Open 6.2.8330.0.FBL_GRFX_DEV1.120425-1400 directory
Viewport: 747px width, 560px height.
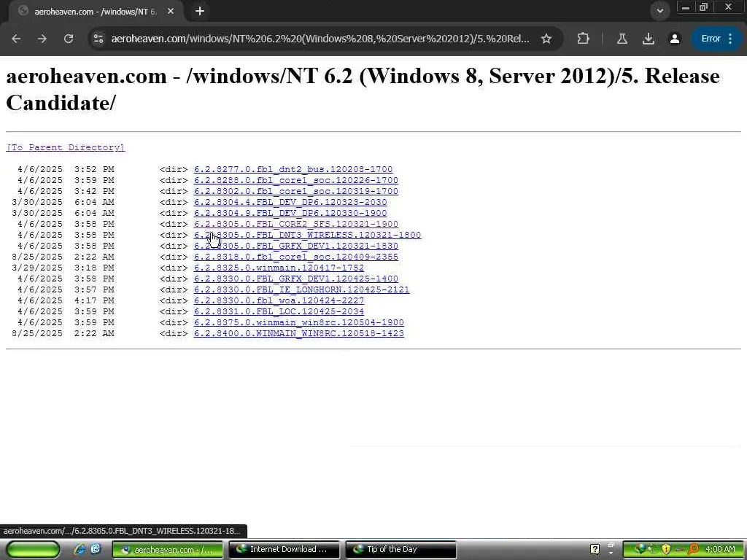point(296,279)
